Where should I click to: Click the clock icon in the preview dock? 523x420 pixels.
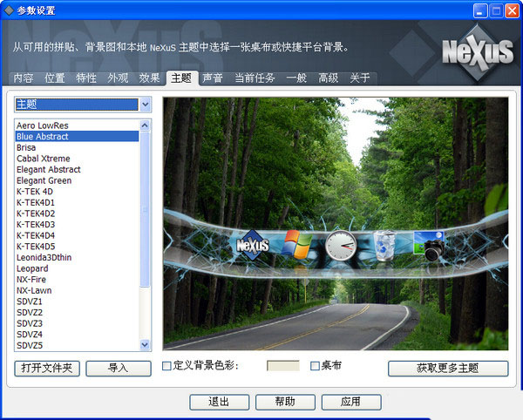pos(341,246)
